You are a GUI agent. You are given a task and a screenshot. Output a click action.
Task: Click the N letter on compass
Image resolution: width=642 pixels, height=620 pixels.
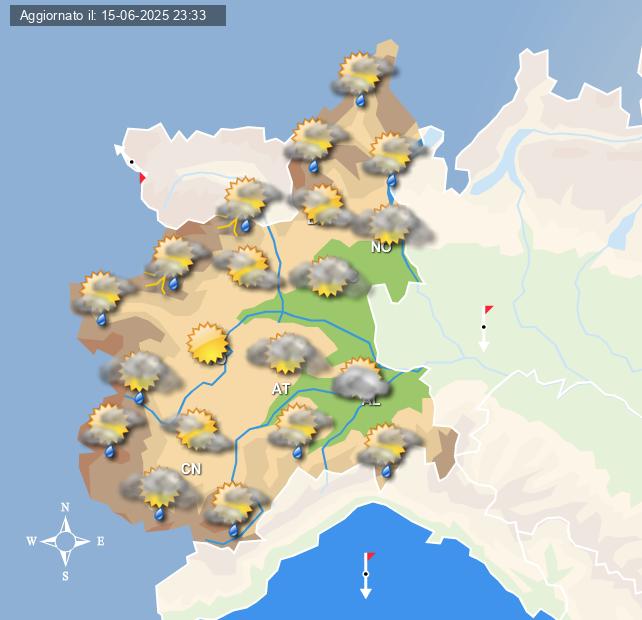point(65,507)
